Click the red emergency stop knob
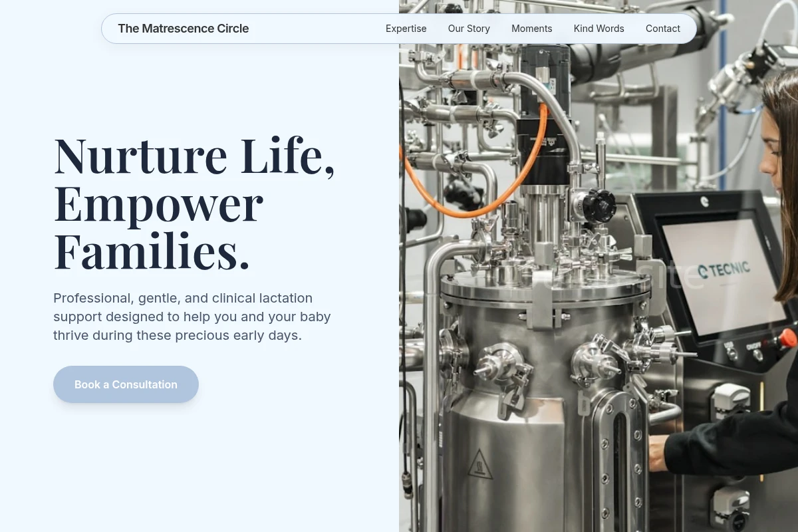This screenshot has height=532, width=798. coord(788,338)
